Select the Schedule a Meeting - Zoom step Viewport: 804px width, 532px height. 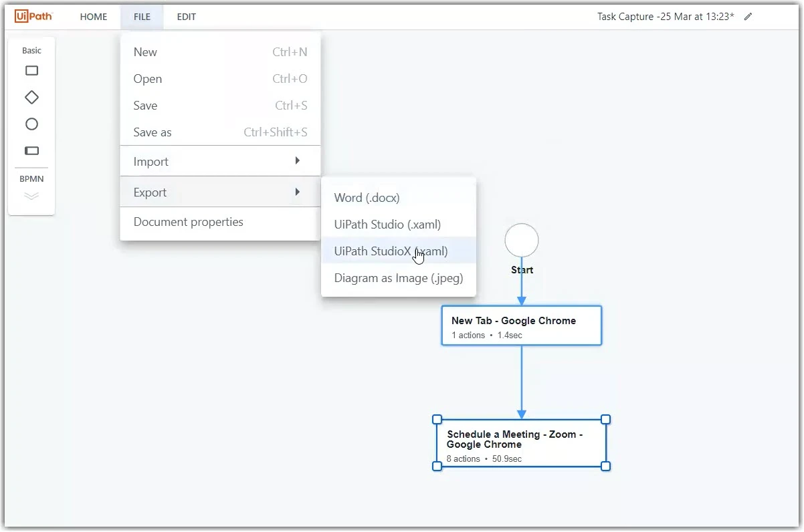coord(522,443)
